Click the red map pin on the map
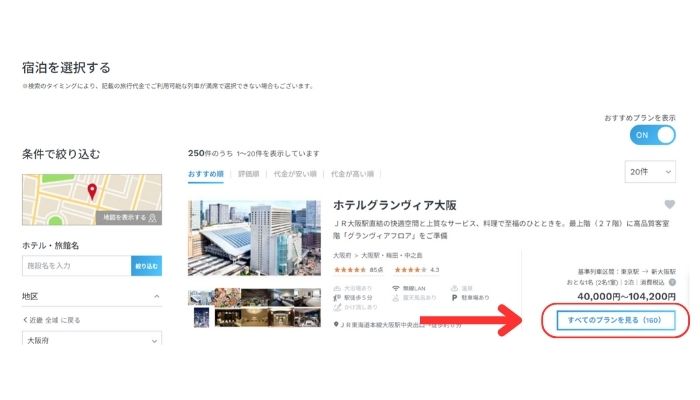Screen dimensions: 700x400 [92, 192]
